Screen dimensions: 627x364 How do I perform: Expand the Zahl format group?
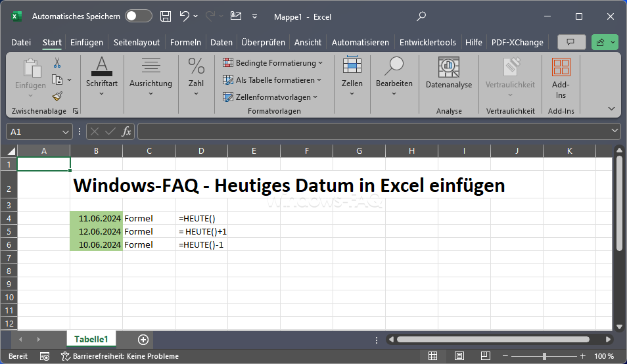click(x=196, y=77)
